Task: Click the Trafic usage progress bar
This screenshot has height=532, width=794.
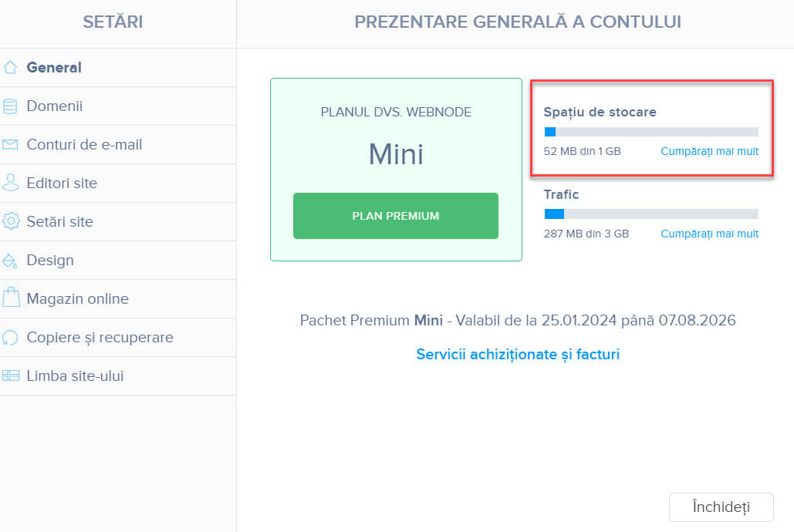Action: 651,214
